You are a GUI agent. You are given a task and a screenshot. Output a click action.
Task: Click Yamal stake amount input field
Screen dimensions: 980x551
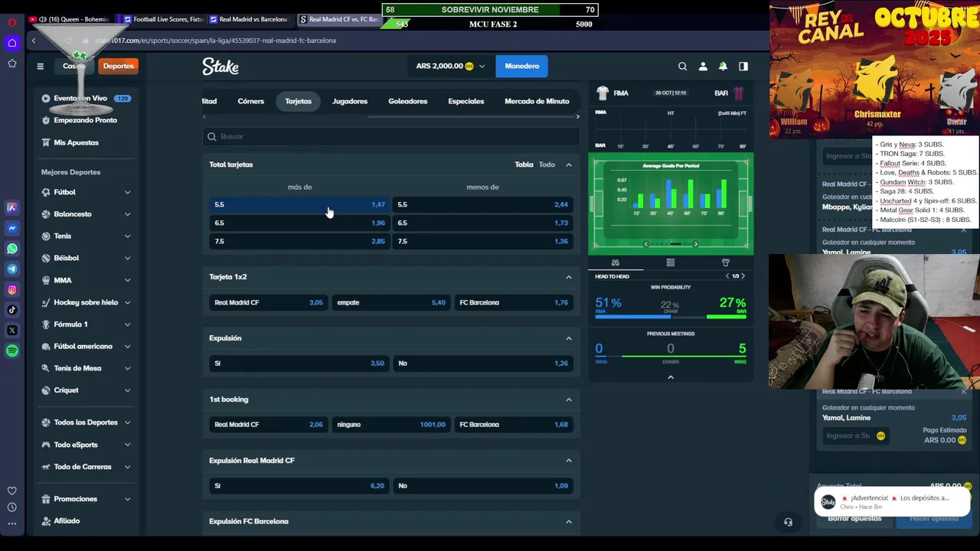pyautogui.click(x=855, y=436)
